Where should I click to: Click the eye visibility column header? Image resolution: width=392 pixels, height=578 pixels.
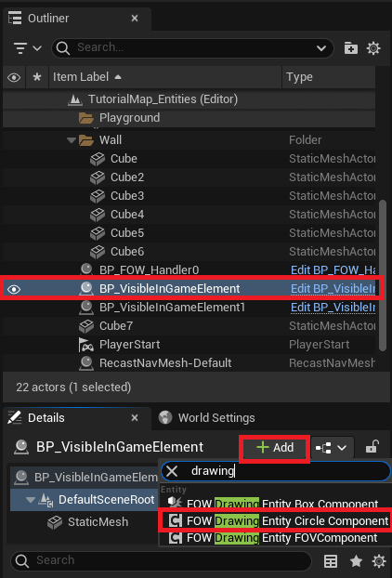point(14,77)
